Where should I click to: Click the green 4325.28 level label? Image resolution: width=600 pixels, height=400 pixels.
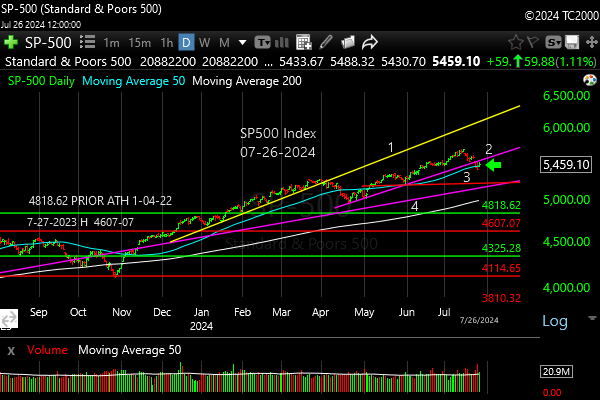tap(501, 248)
